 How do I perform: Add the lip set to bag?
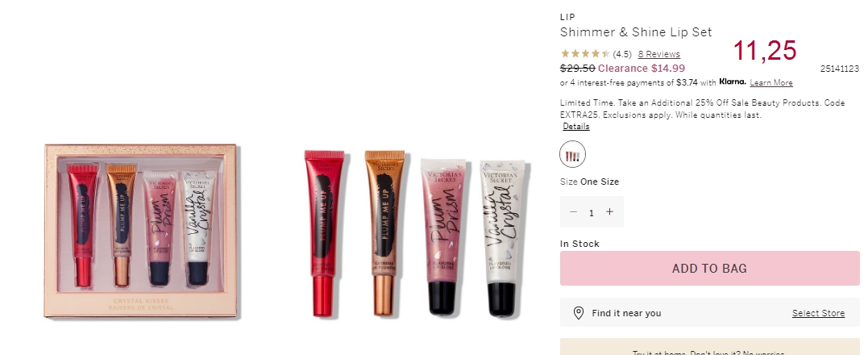pyautogui.click(x=710, y=269)
